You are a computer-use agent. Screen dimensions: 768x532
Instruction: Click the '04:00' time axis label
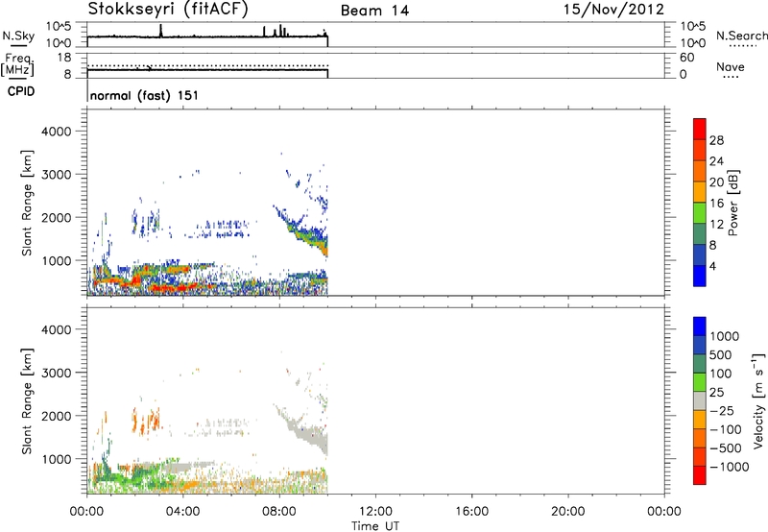click(x=182, y=512)
